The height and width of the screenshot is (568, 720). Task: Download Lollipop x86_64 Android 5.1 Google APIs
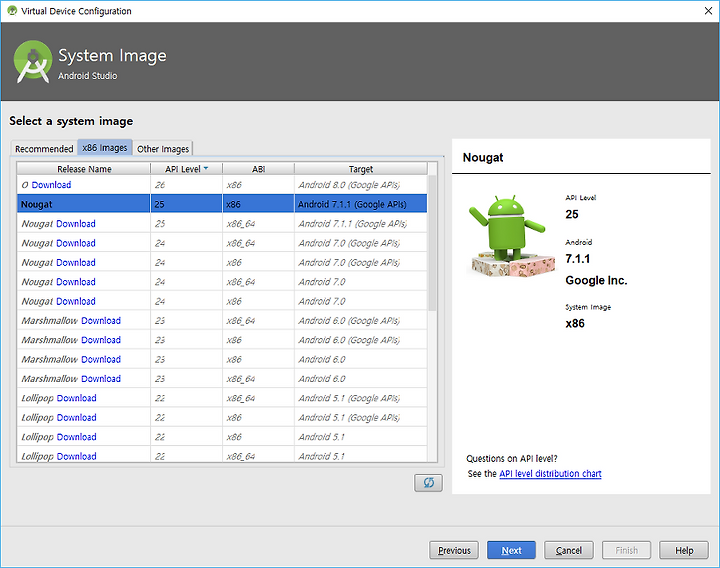point(77,398)
